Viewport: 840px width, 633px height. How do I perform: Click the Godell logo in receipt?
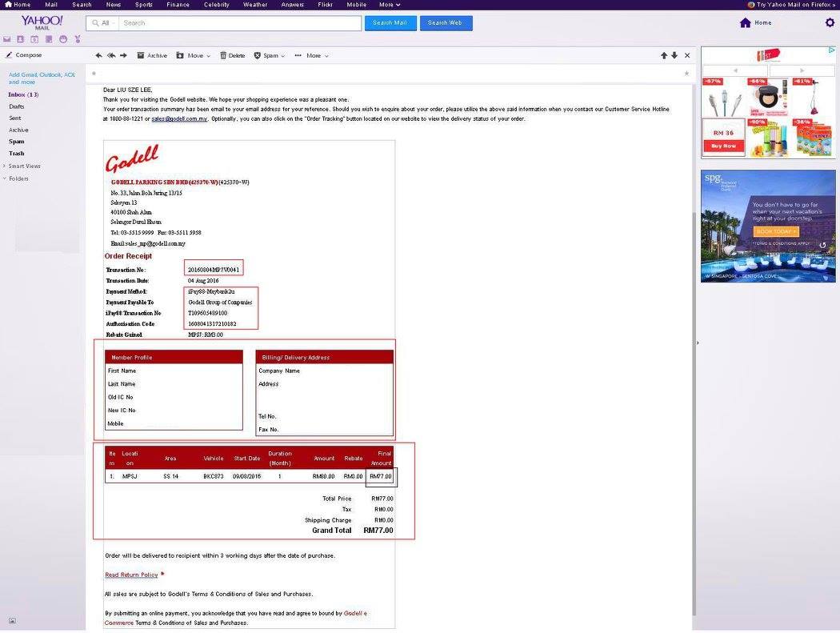pos(132,158)
